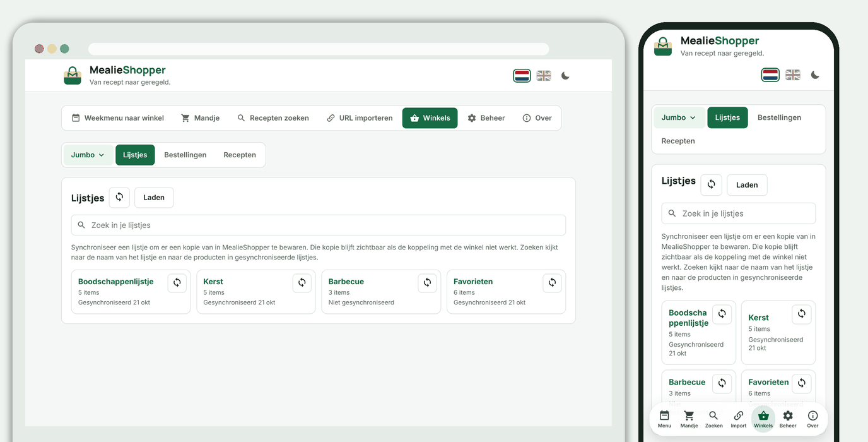868x442 pixels.
Task: Click the mobile MealieShopper basket logo
Action: pyautogui.click(x=663, y=46)
